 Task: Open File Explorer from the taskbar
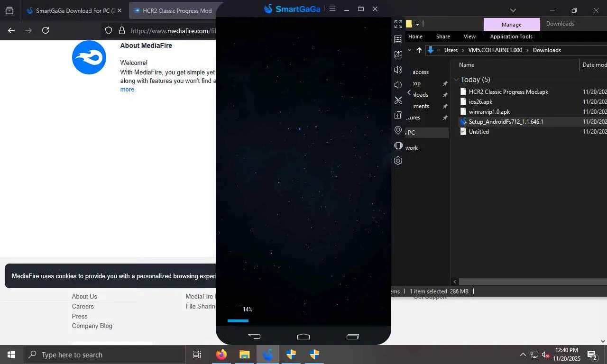[x=244, y=355]
